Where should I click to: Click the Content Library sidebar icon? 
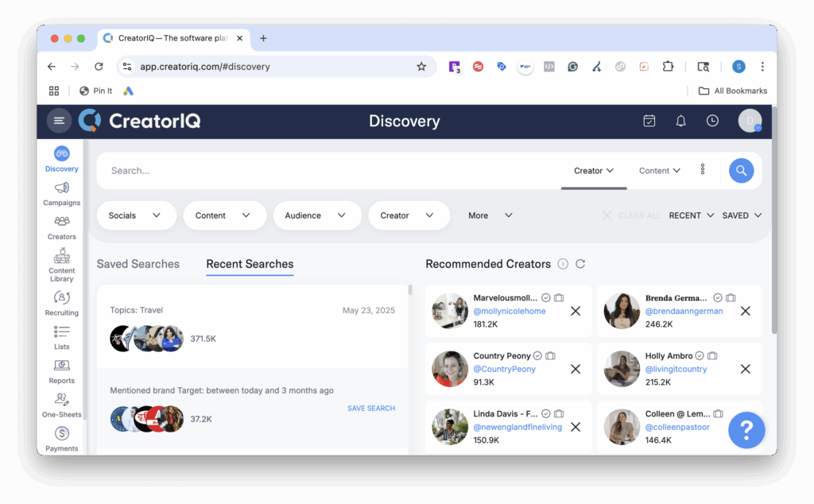(x=61, y=257)
